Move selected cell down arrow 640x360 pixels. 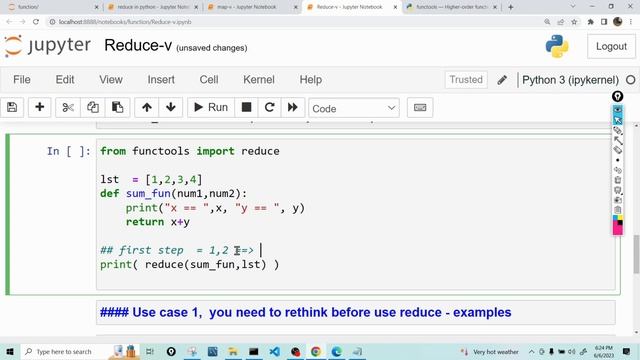(171, 107)
